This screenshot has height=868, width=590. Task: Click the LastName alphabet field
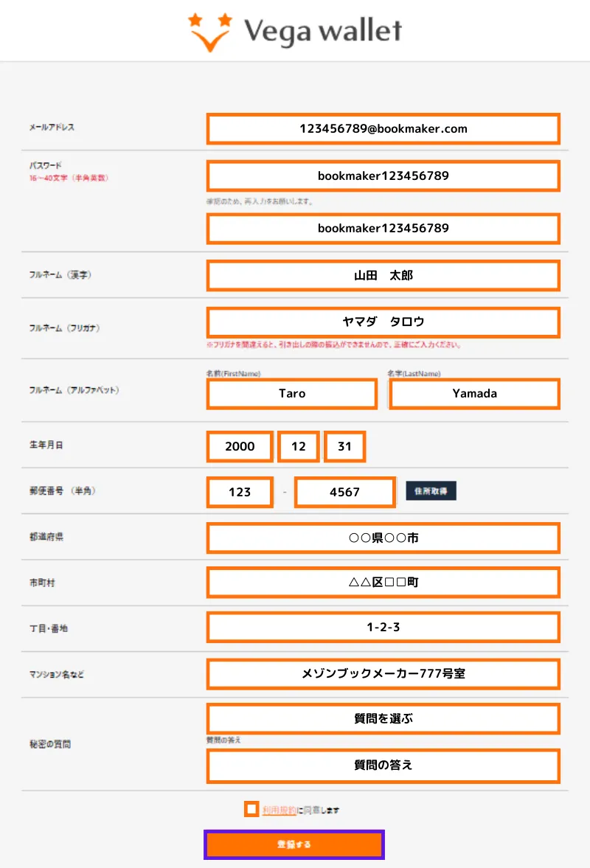(474, 394)
